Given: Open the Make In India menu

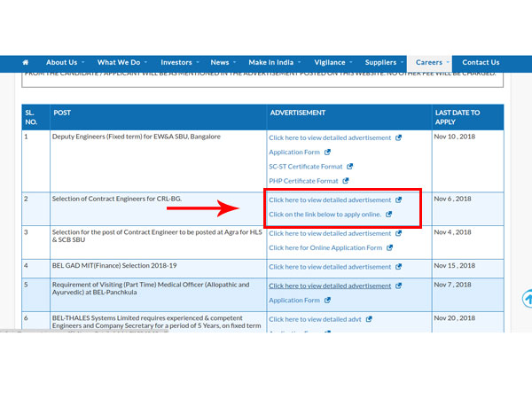Looking at the screenshot, I should pyautogui.click(x=270, y=62).
